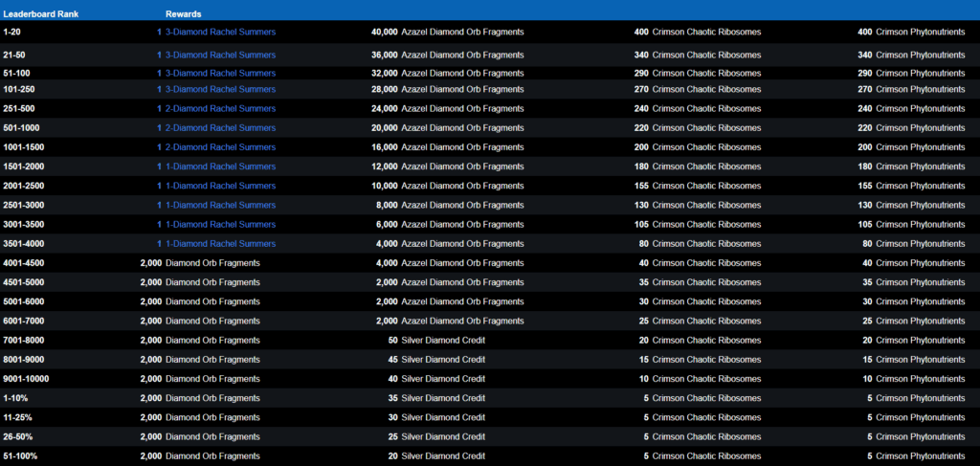Select the 4001-4500 rank row label
980x466 pixels.
(24, 263)
